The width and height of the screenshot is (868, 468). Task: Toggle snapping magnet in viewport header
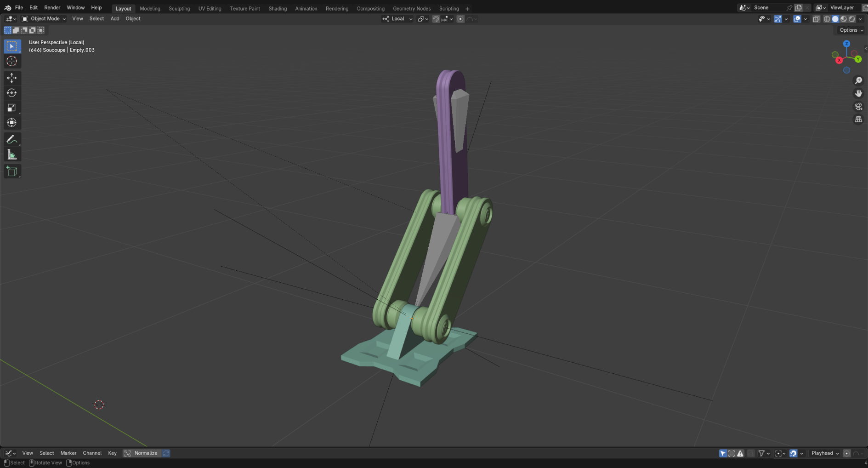coord(436,19)
